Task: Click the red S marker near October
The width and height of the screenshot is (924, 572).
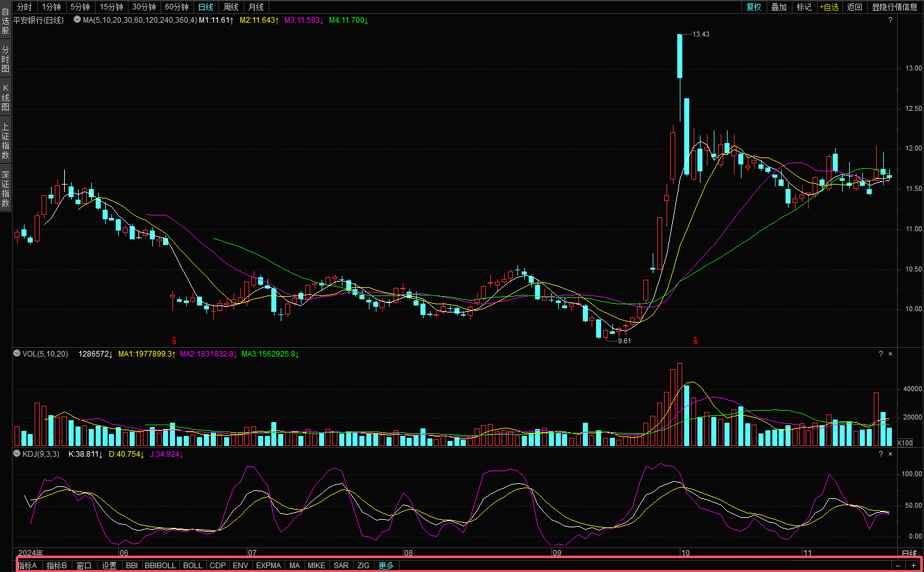Action: pos(696,341)
